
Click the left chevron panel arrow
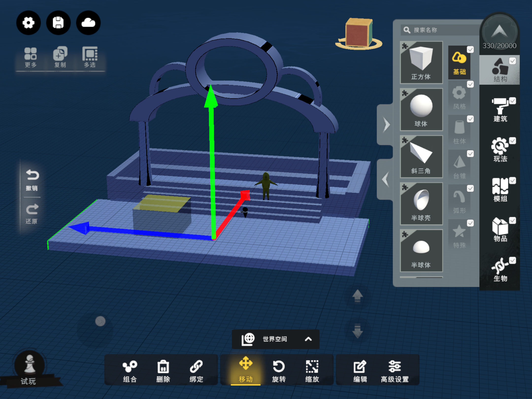pos(386,179)
